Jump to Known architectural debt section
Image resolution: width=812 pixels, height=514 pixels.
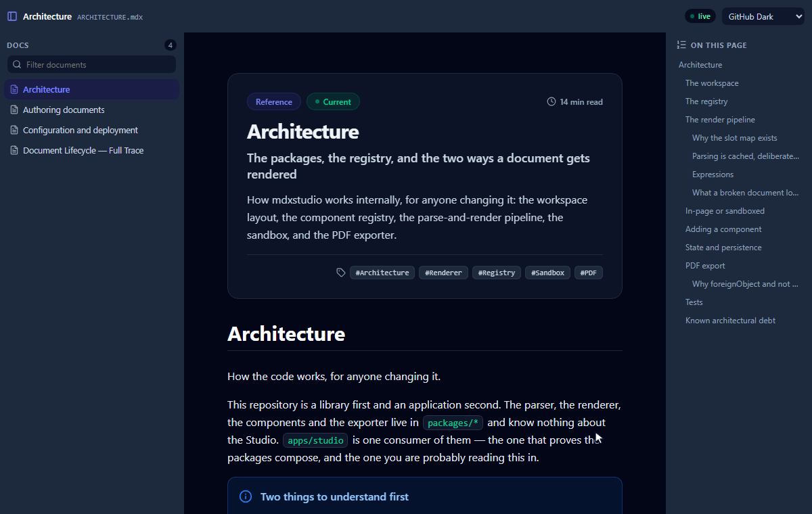(730, 321)
